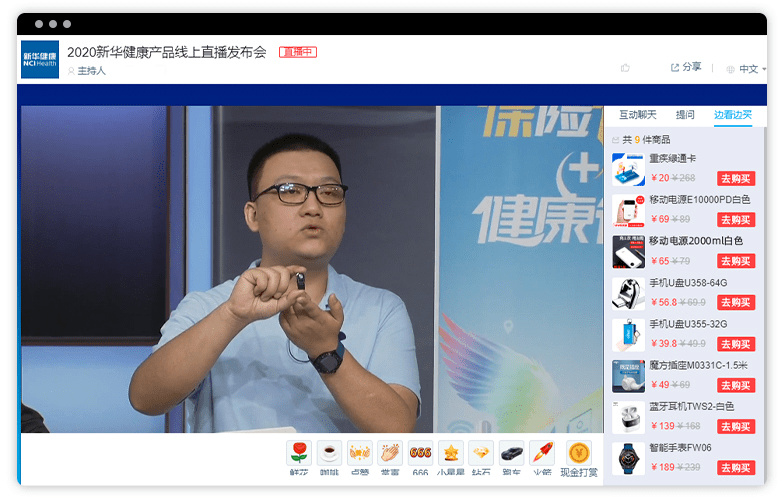Select the 边看边买 tab
Viewport: 783px width, 500px height.
point(733,115)
